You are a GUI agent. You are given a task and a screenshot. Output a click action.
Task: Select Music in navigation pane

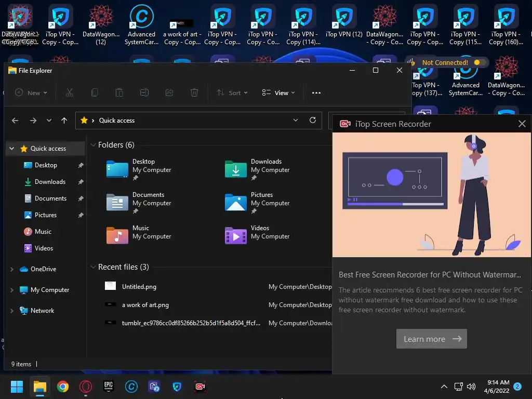43,231
